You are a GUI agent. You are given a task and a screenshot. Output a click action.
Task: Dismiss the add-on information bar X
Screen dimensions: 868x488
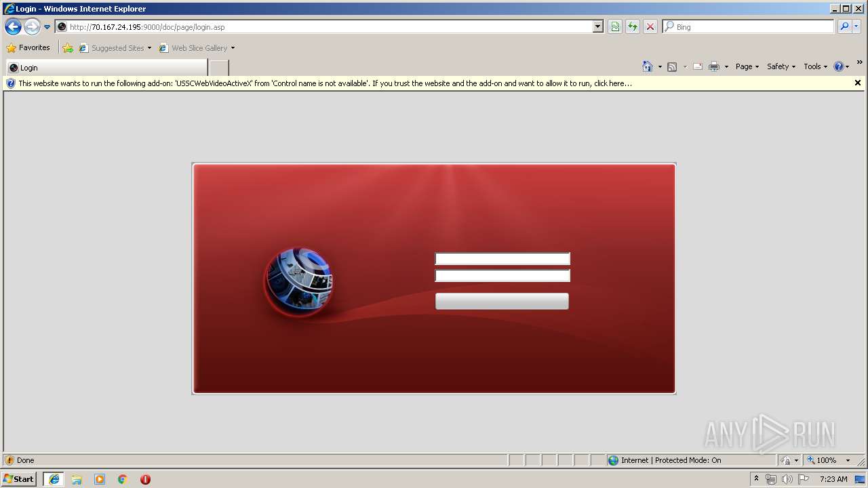point(858,83)
